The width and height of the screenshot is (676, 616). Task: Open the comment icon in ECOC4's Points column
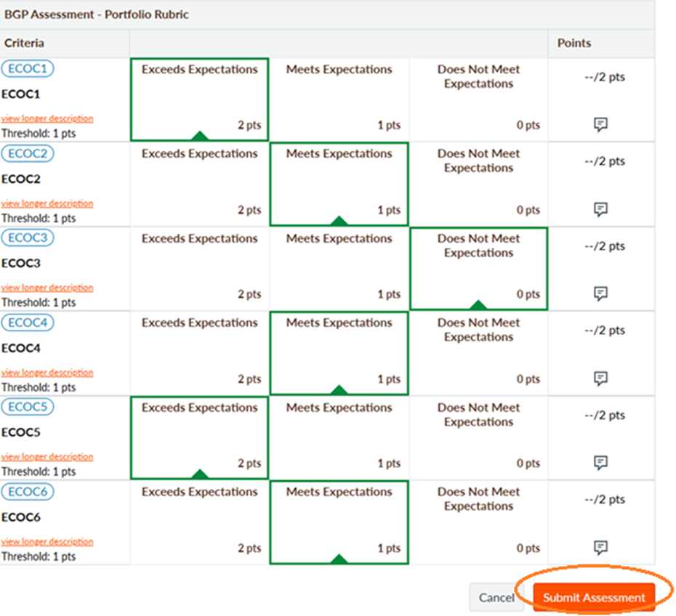pyautogui.click(x=600, y=378)
